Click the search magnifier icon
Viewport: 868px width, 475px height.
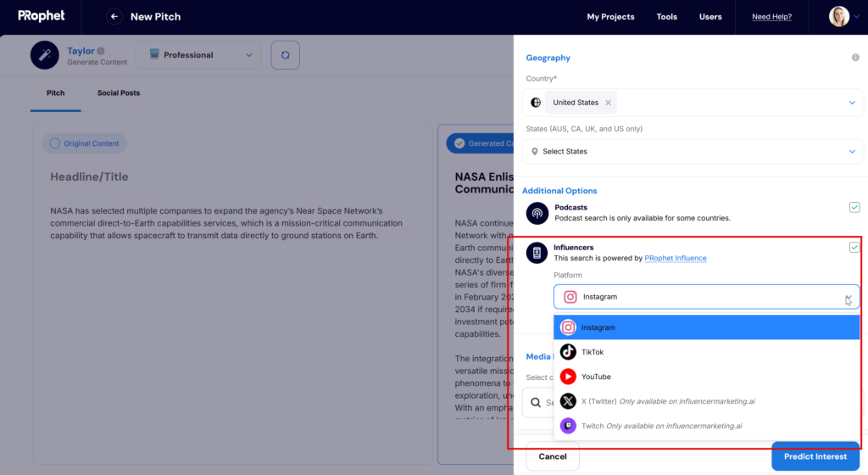(536, 402)
